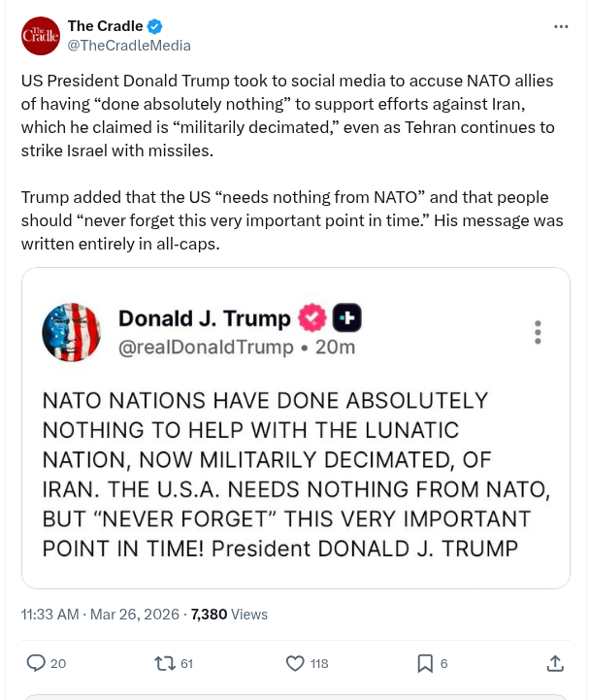Click the 11:33 AM Mar 26, 2026 timestamp
This screenshot has width=590, height=700.
102,614
